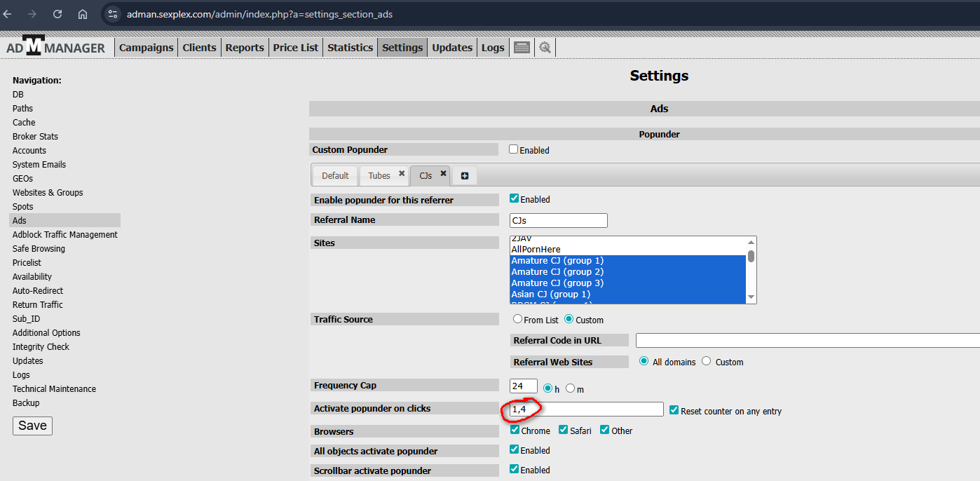Toggle Custom Popunder Enabled checkbox
Screen dimensions: 980x481
[x=513, y=149]
